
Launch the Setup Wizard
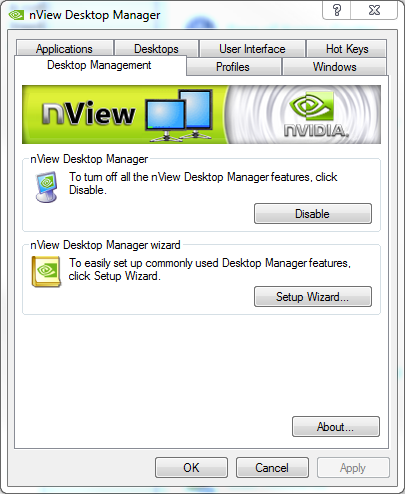[313, 296]
